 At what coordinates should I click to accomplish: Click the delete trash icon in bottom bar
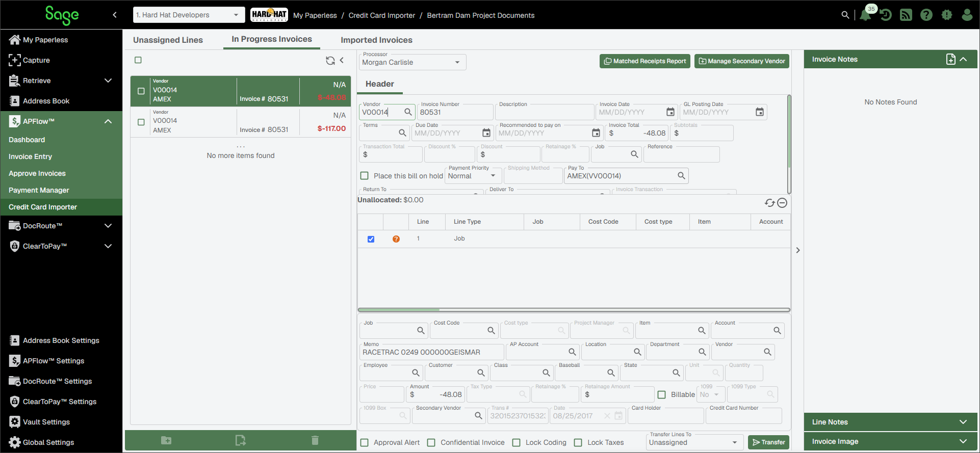[315, 440]
